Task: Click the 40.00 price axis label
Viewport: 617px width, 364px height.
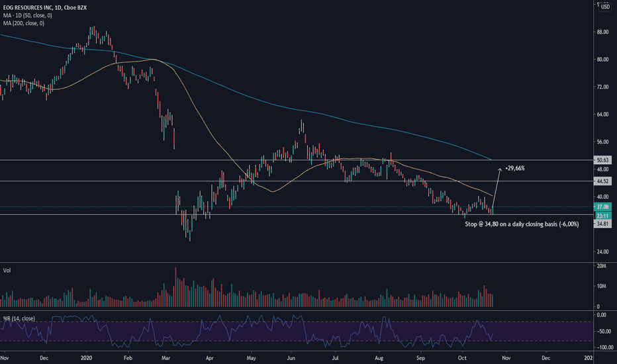Action: (602, 197)
